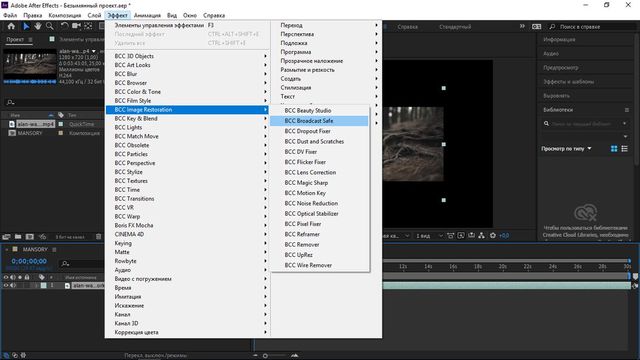This screenshot has width=640, height=360.
Task: Open the 'Просмотр по типу' dropdown
Action: coord(566,149)
